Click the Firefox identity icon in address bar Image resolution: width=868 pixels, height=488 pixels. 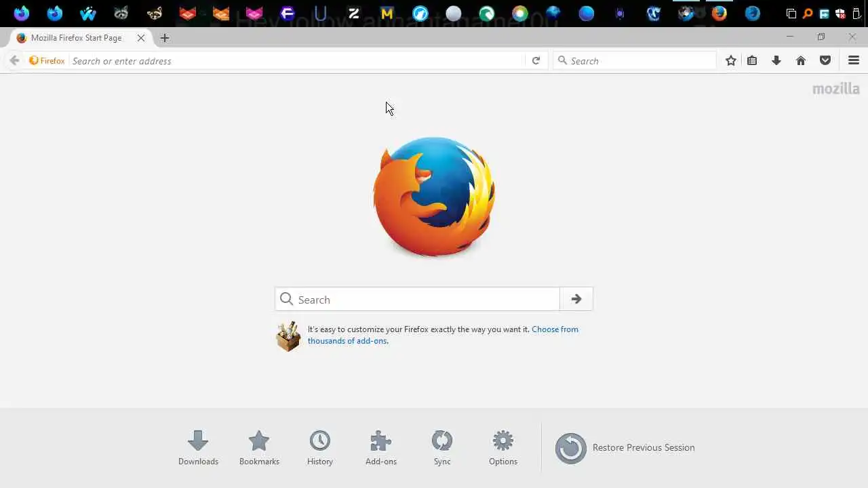click(x=47, y=60)
